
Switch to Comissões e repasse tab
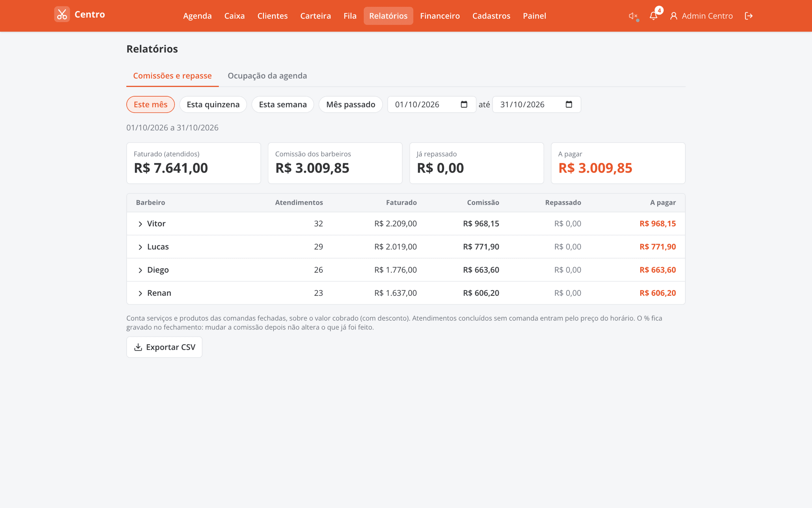pyautogui.click(x=173, y=76)
